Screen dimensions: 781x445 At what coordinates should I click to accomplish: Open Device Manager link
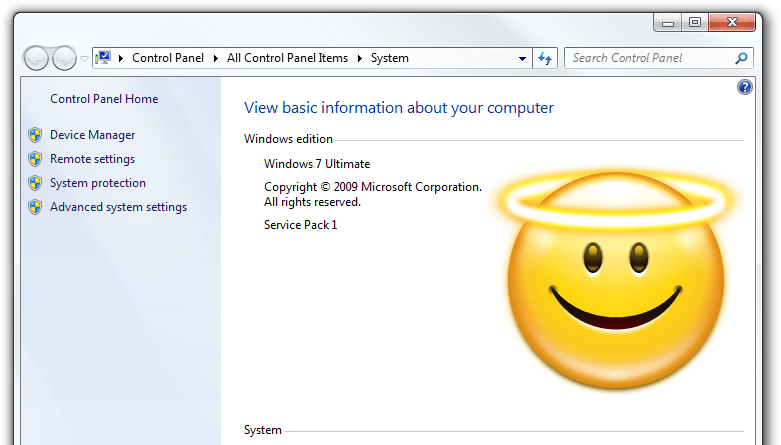(x=93, y=135)
